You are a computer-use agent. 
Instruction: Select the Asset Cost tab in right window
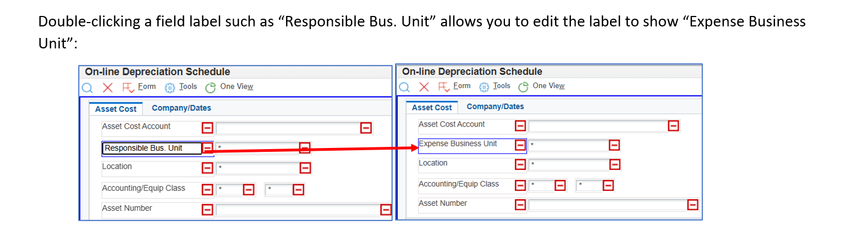432,108
